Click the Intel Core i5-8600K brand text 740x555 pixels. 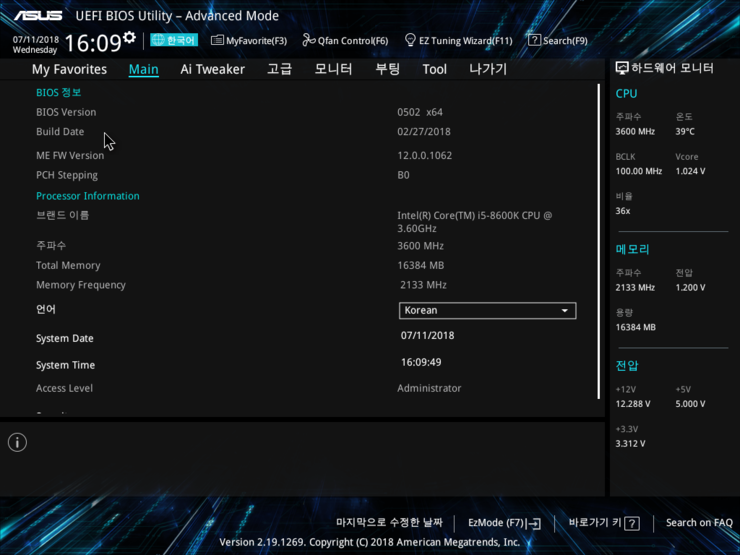coord(474,222)
